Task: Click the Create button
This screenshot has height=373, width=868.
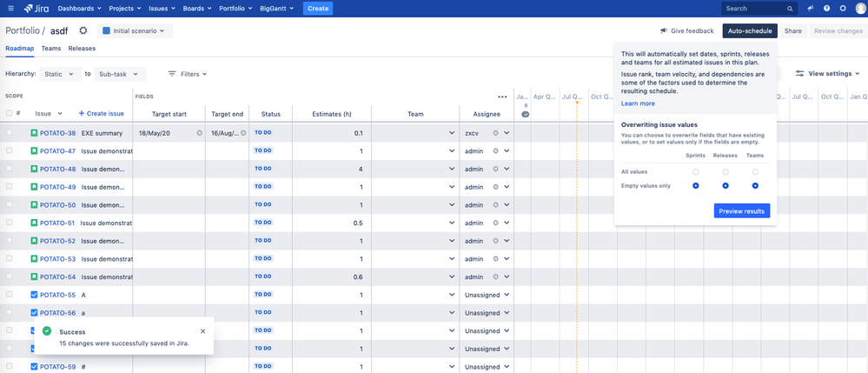Action: coord(318,9)
